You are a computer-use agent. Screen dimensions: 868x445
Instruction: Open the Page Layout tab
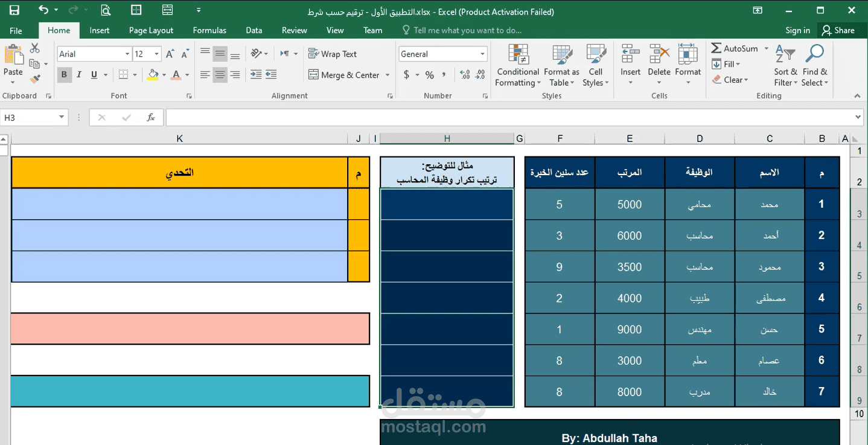[x=151, y=30]
